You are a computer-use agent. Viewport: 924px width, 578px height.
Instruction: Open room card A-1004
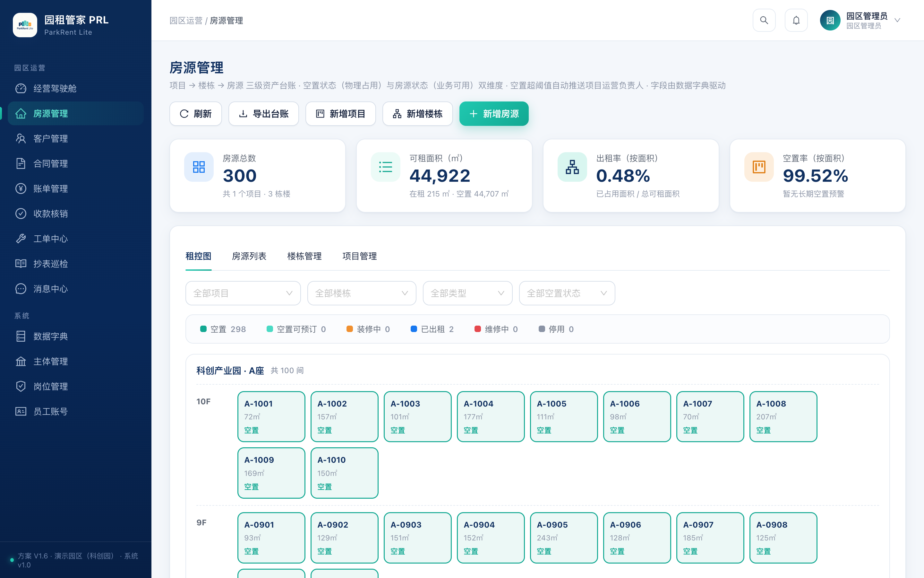pyautogui.click(x=491, y=417)
